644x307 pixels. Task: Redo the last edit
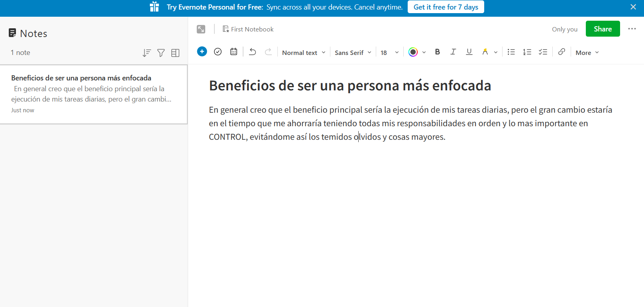(x=268, y=52)
